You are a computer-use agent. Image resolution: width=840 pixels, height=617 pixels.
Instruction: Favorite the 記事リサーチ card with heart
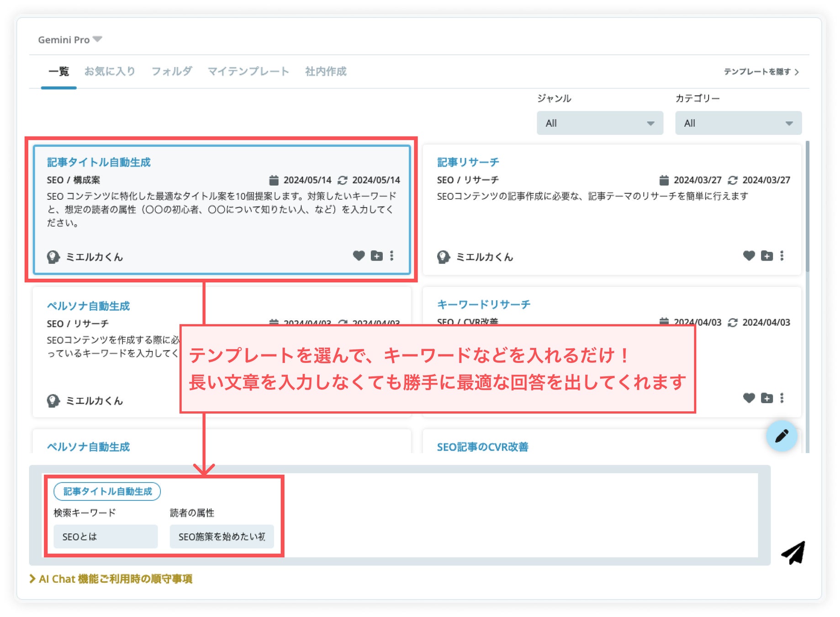(749, 255)
